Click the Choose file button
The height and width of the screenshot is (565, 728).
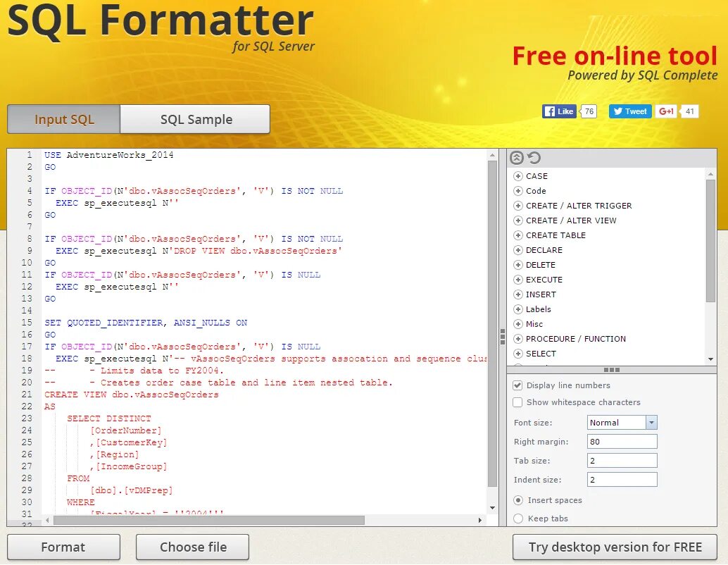[x=193, y=547]
